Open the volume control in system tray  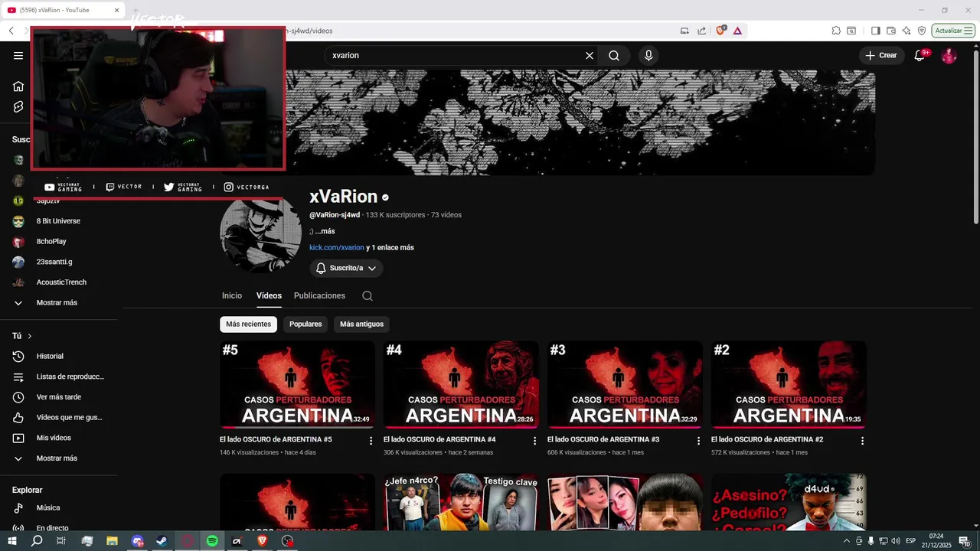pos(896,541)
